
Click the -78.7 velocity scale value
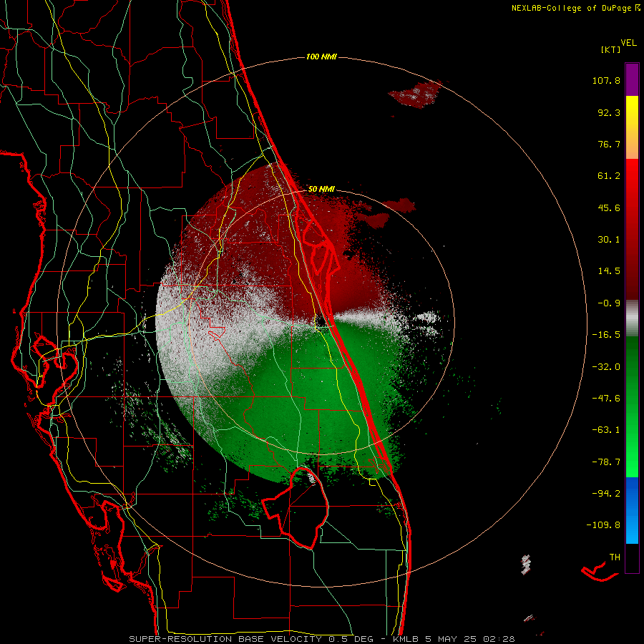[606, 462]
